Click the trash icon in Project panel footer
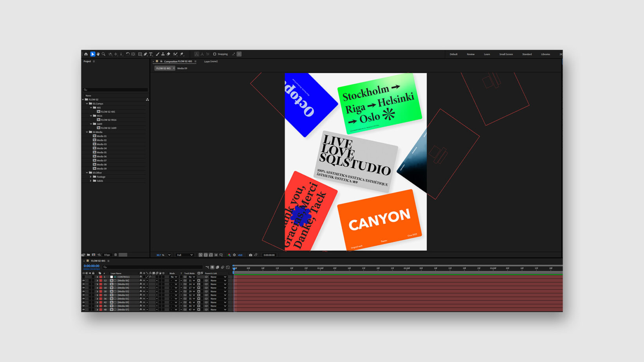The height and width of the screenshot is (362, 644). (x=115, y=255)
